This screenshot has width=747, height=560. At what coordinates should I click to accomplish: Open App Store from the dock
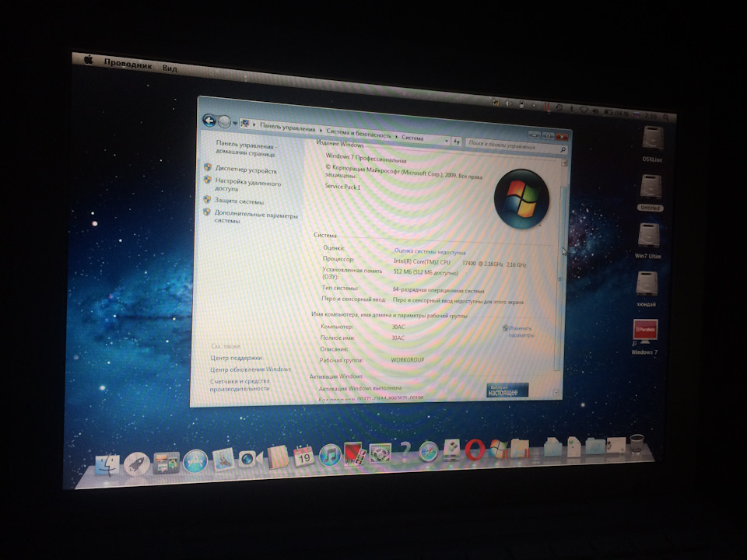point(195,461)
